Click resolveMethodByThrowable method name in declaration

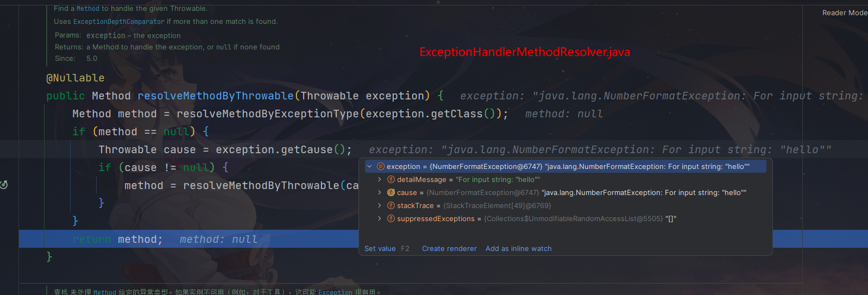216,96
